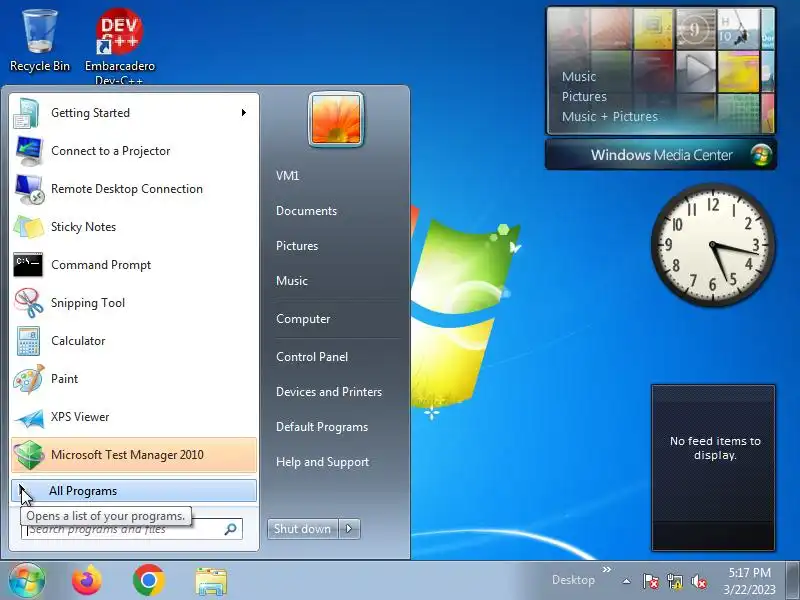Click the feed headlines gadget
The height and width of the screenshot is (600, 800).
point(713,468)
